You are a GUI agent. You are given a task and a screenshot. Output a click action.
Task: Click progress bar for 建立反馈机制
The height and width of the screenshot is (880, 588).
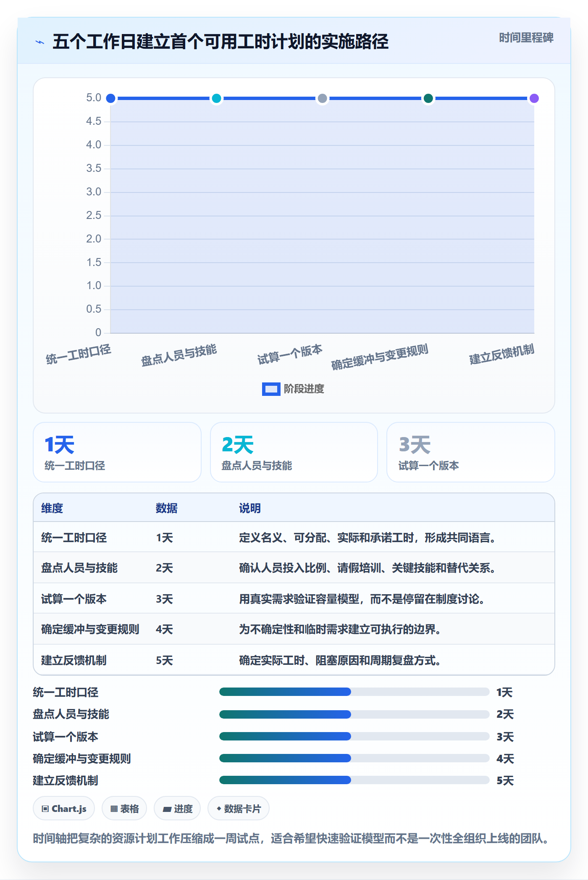pos(354,780)
